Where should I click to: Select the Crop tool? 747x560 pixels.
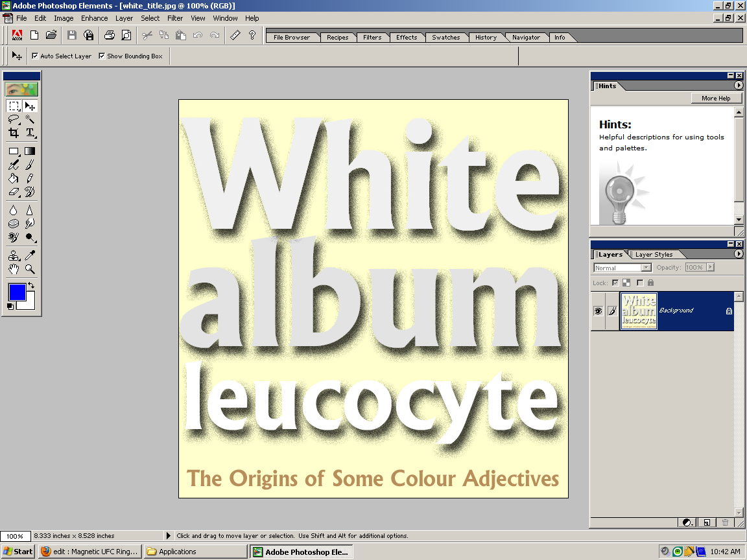coord(14,132)
